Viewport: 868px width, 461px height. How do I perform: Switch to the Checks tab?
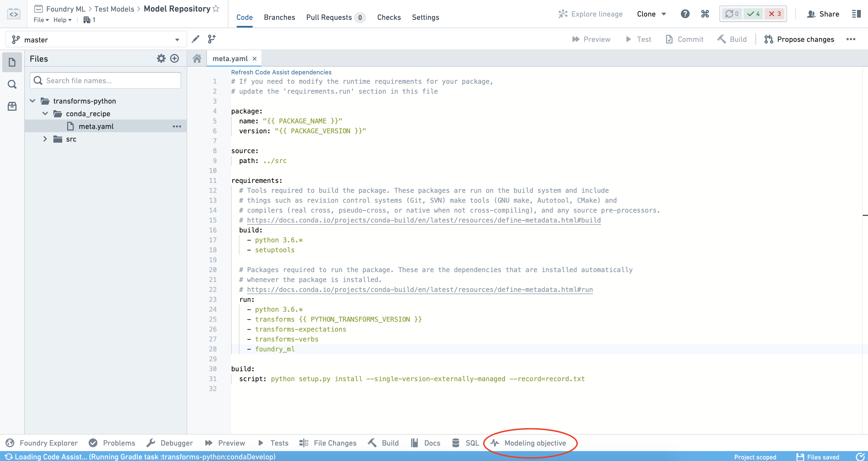click(x=389, y=17)
